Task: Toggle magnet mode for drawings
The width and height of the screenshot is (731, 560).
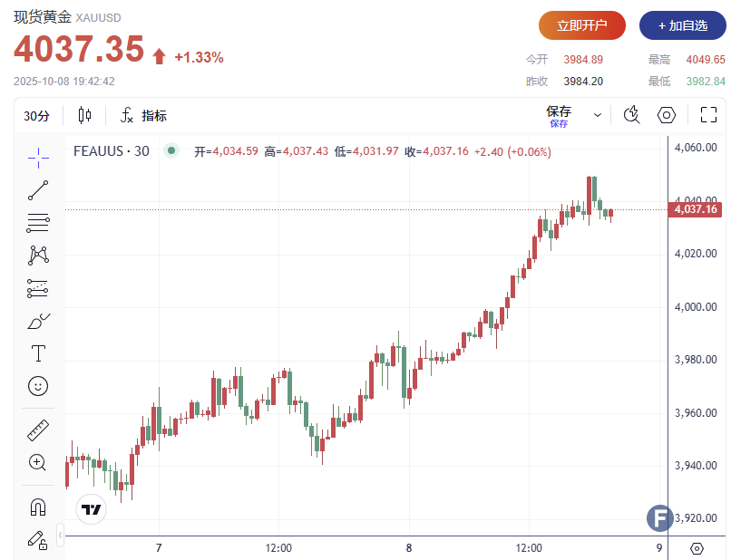Action: pyautogui.click(x=38, y=507)
